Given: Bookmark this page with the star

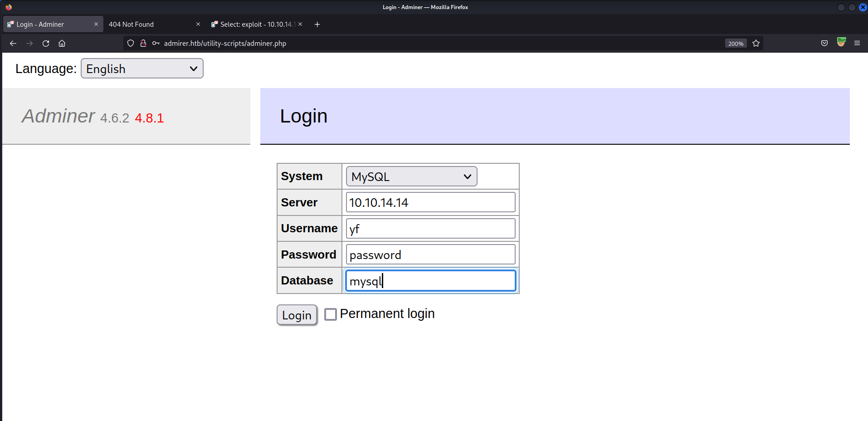Looking at the screenshot, I should (x=756, y=43).
